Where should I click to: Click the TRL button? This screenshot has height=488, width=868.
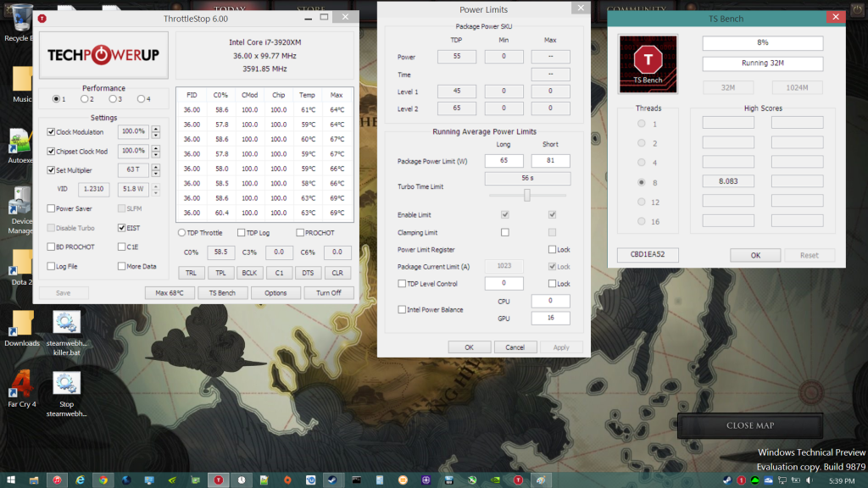191,273
